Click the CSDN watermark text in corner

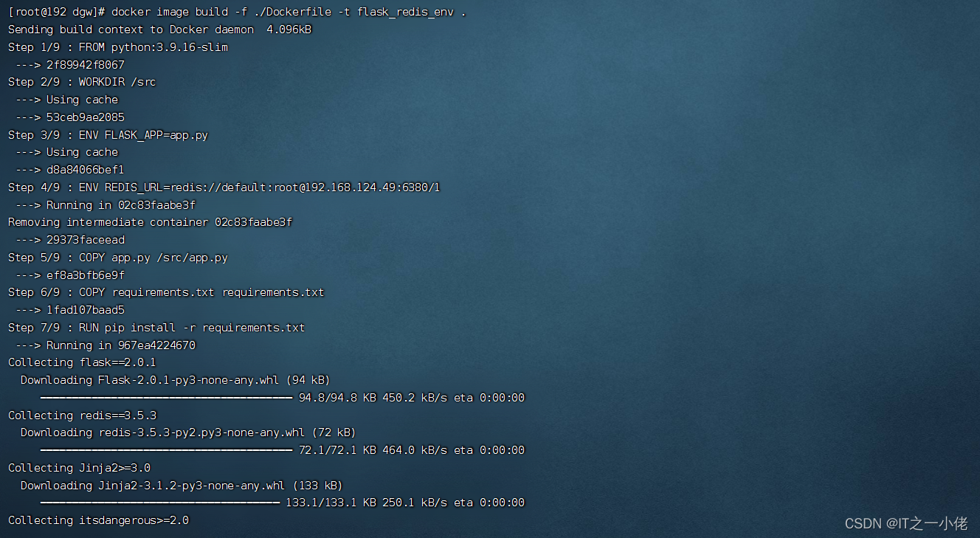(x=906, y=523)
